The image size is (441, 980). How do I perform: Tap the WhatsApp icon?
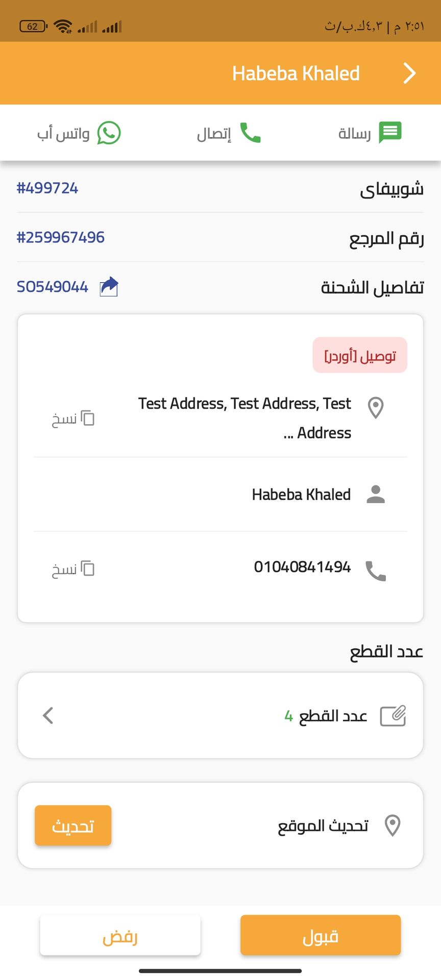tap(109, 133)
